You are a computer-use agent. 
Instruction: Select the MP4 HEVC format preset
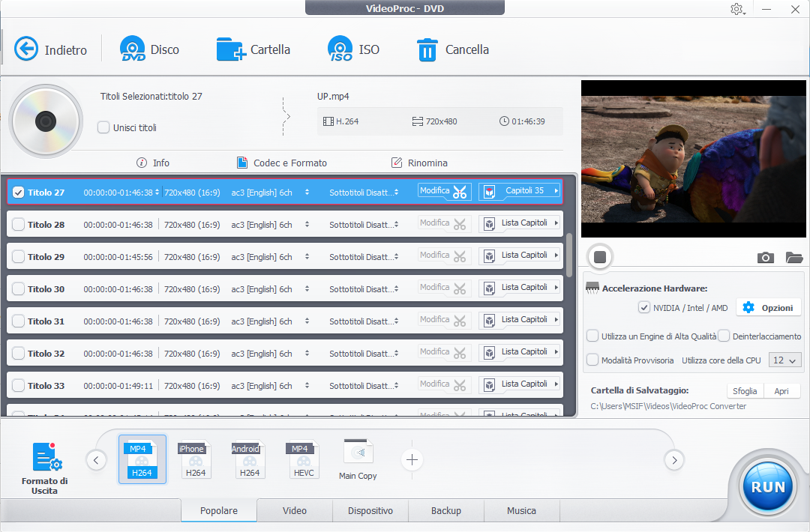click(x=304, y=459)
